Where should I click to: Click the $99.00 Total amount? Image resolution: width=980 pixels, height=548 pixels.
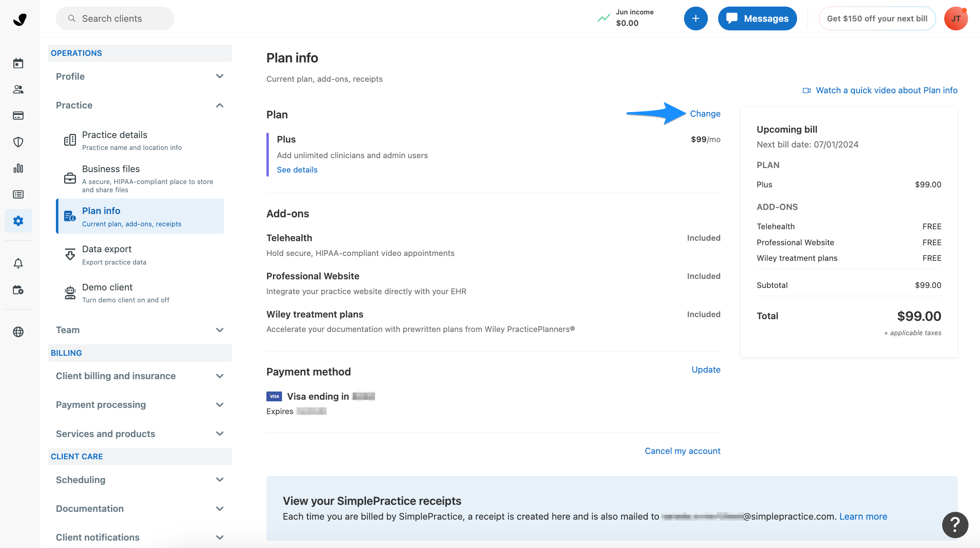click(x=919, y=316)
